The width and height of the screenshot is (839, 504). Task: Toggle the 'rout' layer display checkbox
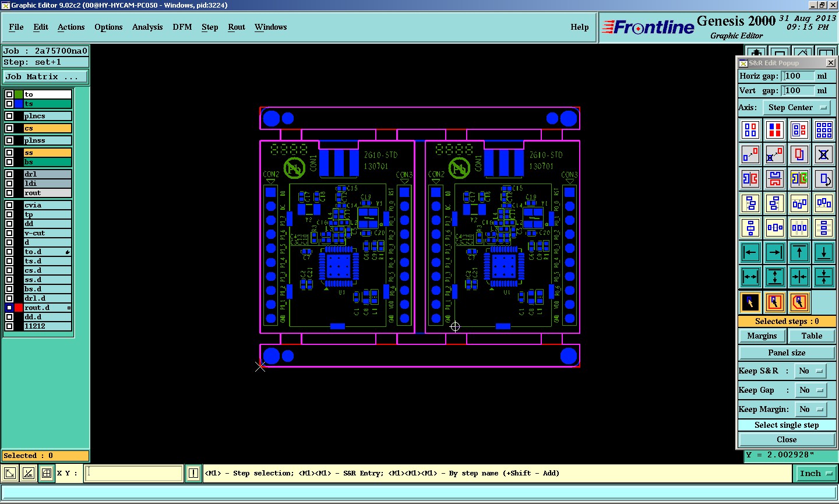[x=9, y=193]
